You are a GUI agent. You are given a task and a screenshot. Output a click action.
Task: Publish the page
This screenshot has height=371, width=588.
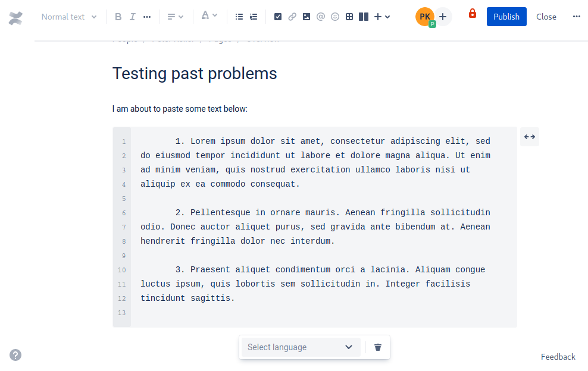pyautogui.click(x=506, y=17)
